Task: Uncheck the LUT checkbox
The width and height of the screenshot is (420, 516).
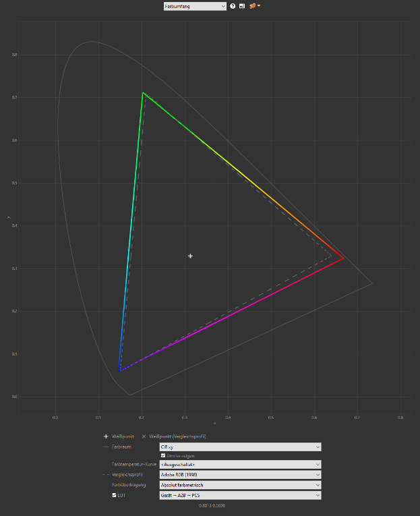Action: [x=114, y=495]
